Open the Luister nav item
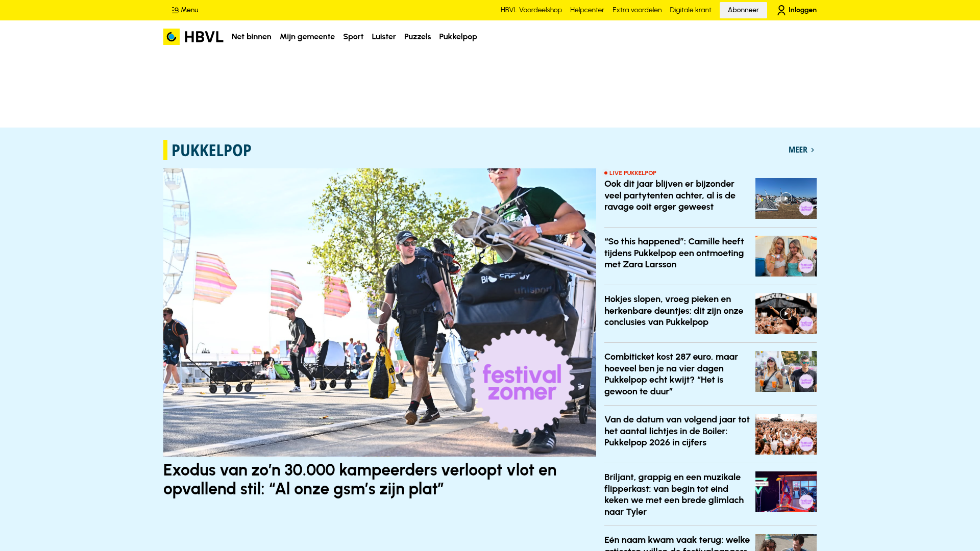Screen dimensions: 980x551 click(x=384, y=37)
